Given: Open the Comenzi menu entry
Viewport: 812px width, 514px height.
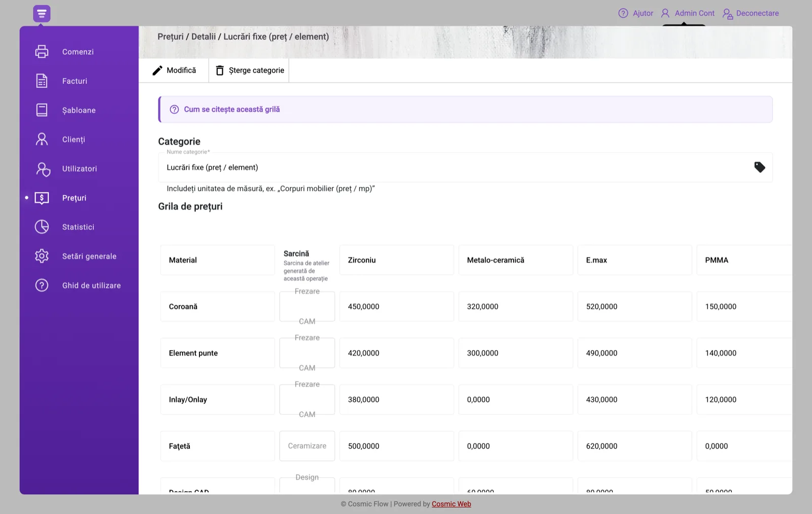Looking at the screenshot, I should point(79,52).
